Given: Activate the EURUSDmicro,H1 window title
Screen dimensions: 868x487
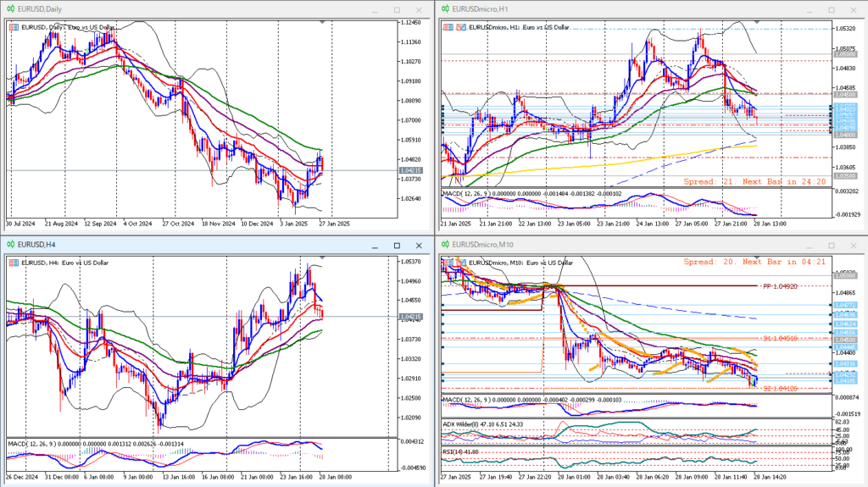Looking at the screenshot, I should (x=480, y=9).
